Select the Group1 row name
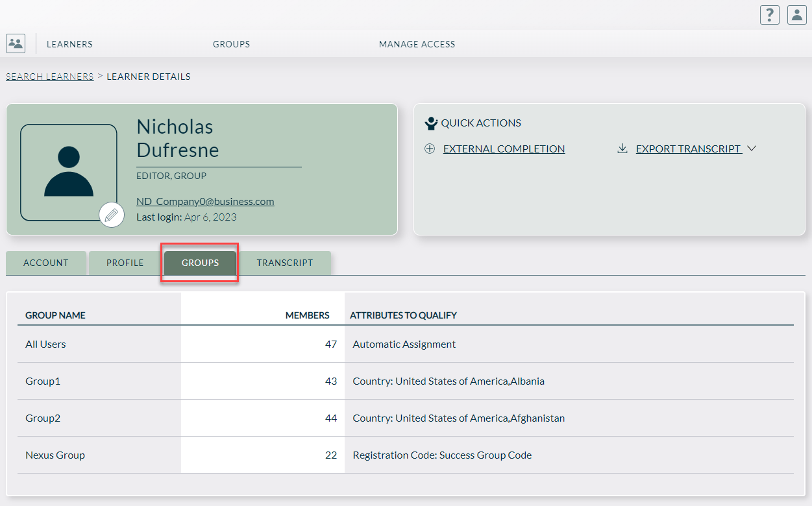 tap(43, 381)
